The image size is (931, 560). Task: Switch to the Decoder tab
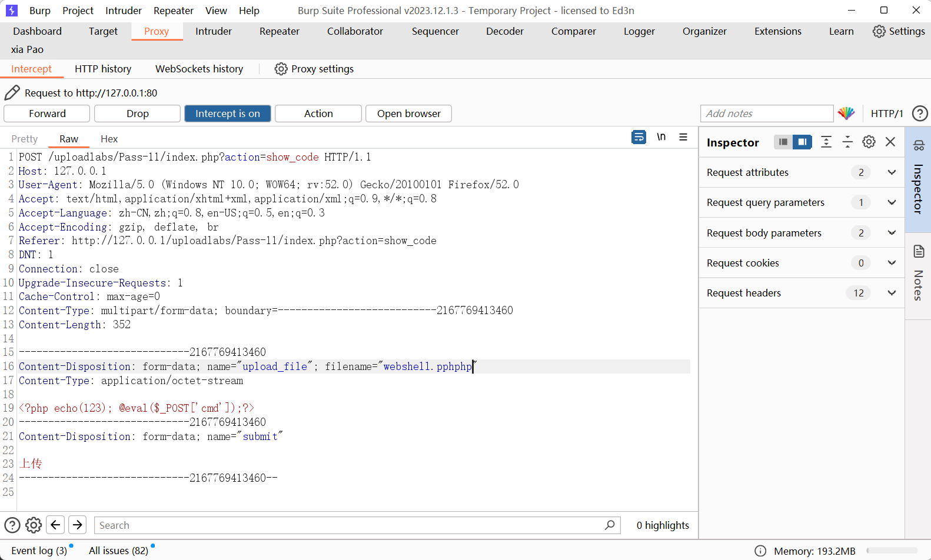[505, 31]
